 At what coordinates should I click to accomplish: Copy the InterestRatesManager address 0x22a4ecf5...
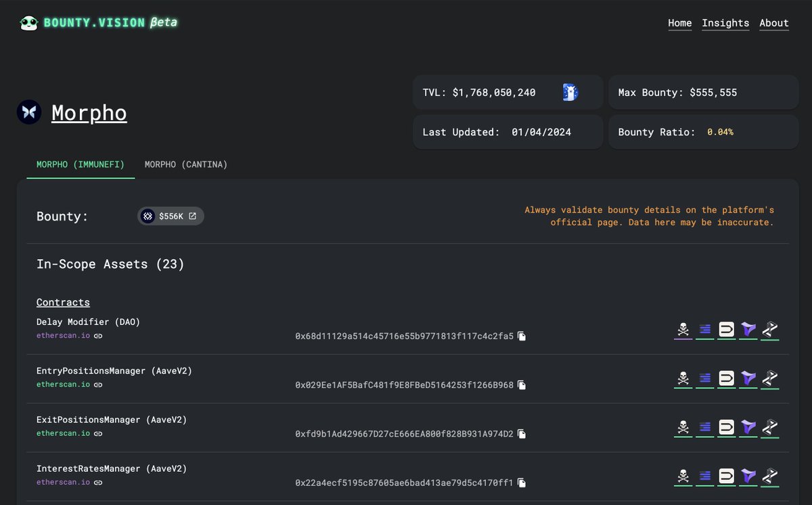(522, 483)
